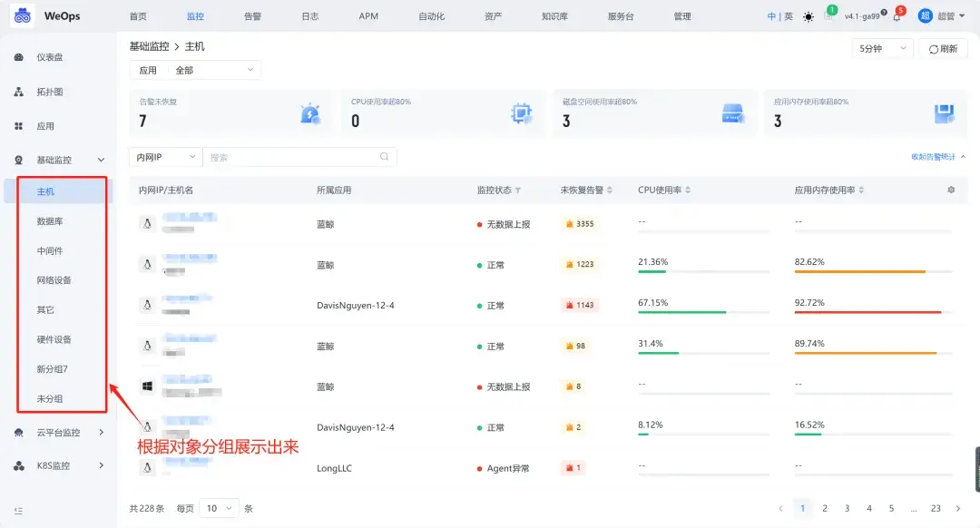
Task: Click the alarm badge showing 3355
Action: tap(579, 224)
